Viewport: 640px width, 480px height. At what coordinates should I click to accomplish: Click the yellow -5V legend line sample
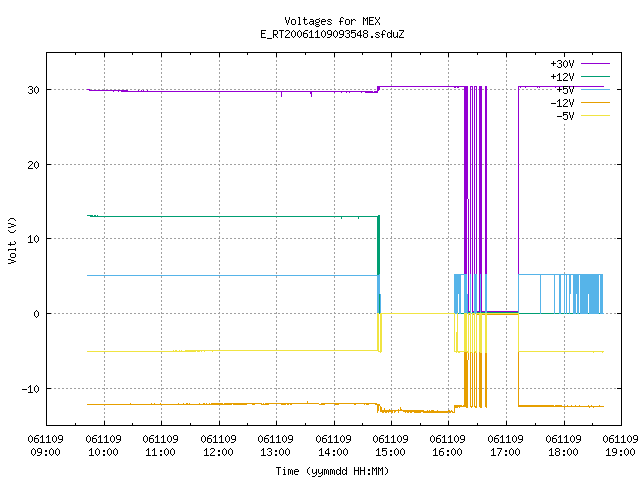pos(595,116)
